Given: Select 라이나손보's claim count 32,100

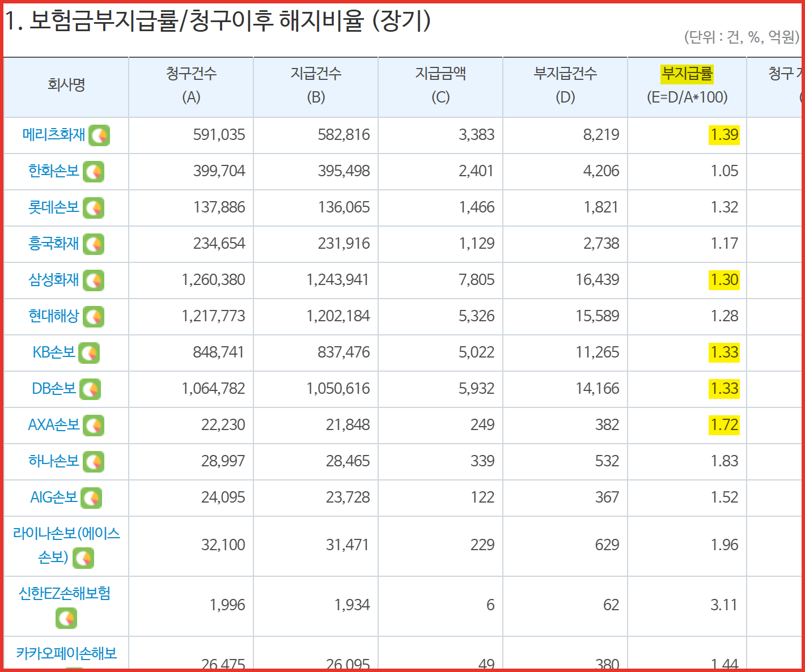Looking at the screenshot, I should [223, 545].
